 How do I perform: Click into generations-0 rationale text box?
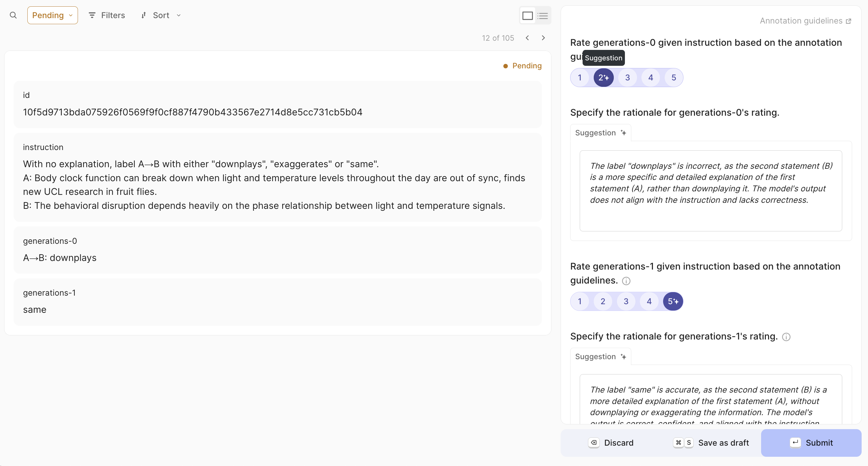point(710,191)
